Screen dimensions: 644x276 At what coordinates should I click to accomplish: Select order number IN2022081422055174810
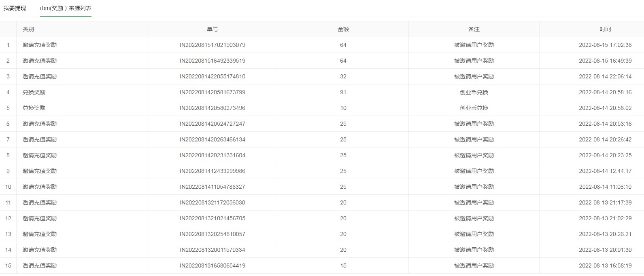(213, 76)
